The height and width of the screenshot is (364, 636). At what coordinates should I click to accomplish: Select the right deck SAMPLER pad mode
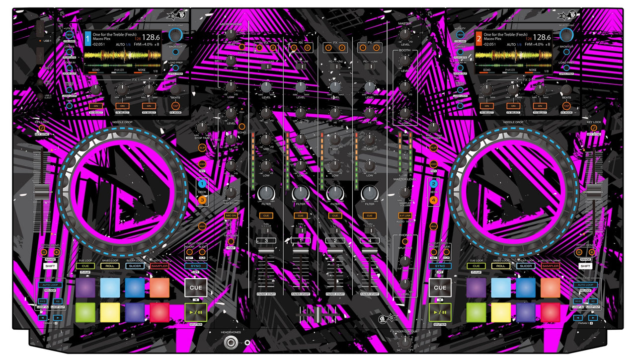click(x=550, y=266)
